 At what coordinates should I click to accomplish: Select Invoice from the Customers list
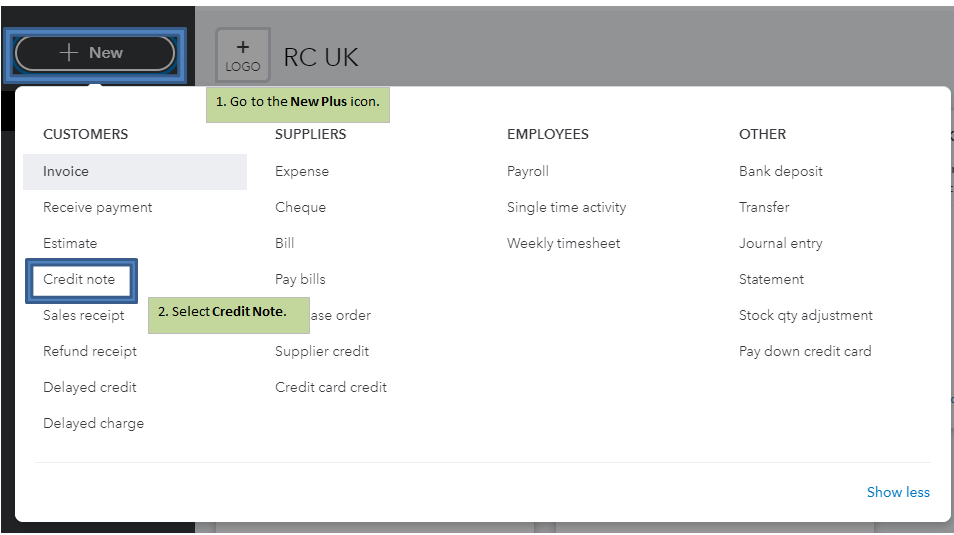click(66, 171)
